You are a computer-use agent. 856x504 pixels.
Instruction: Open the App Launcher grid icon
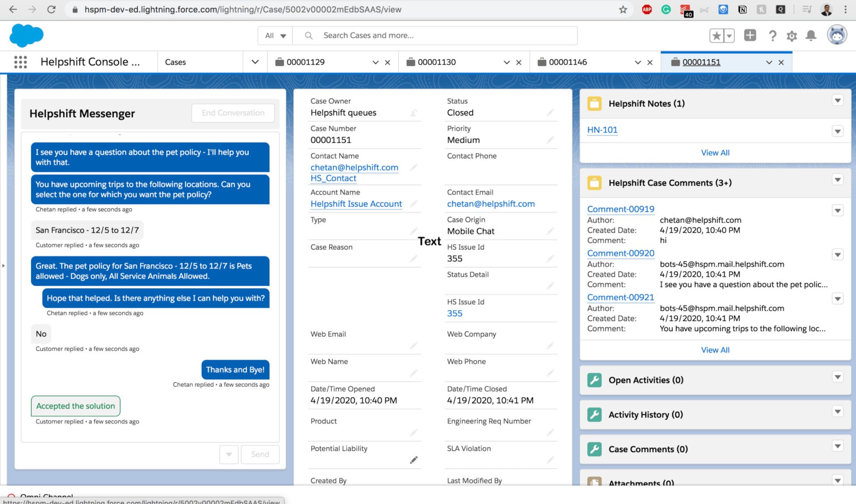tap(21, 62)
